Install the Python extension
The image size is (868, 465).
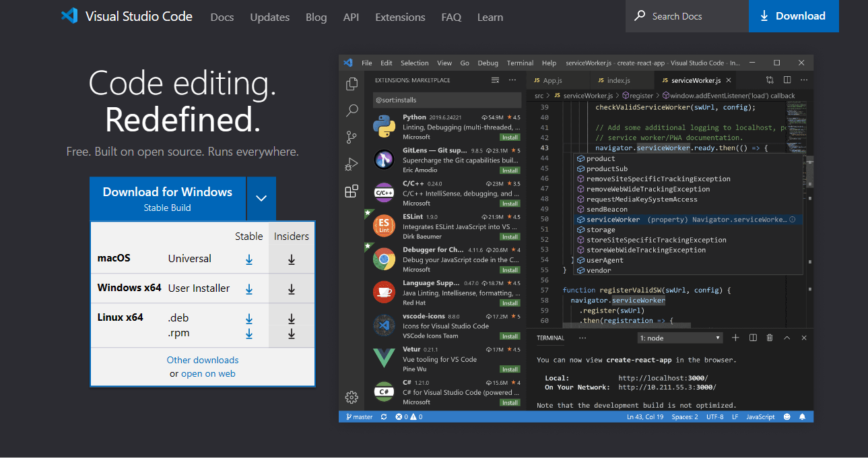tap(510, 137)
